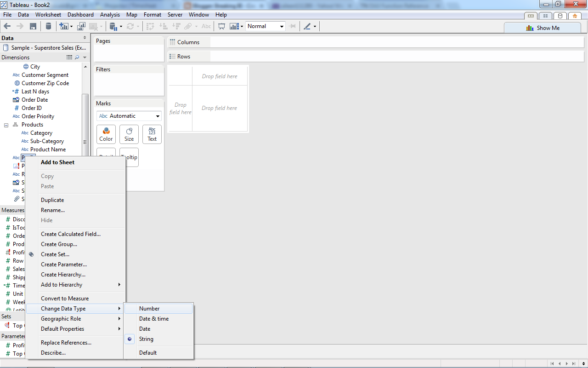Click the auto updates database-pause icon
This screenshot has height=368, width=588.
tap(113, 26)
